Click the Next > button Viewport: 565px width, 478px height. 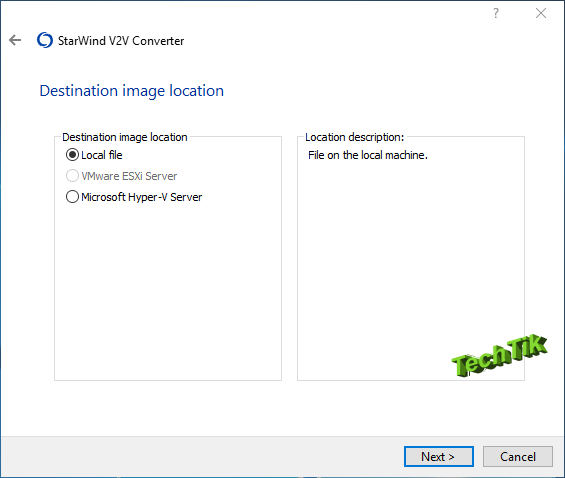(x=439, y=456)
